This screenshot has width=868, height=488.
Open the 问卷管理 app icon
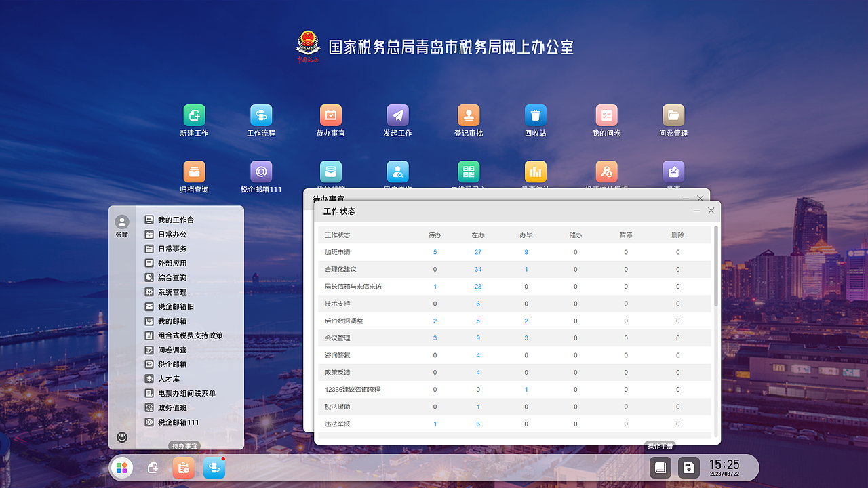coord(673,115)
